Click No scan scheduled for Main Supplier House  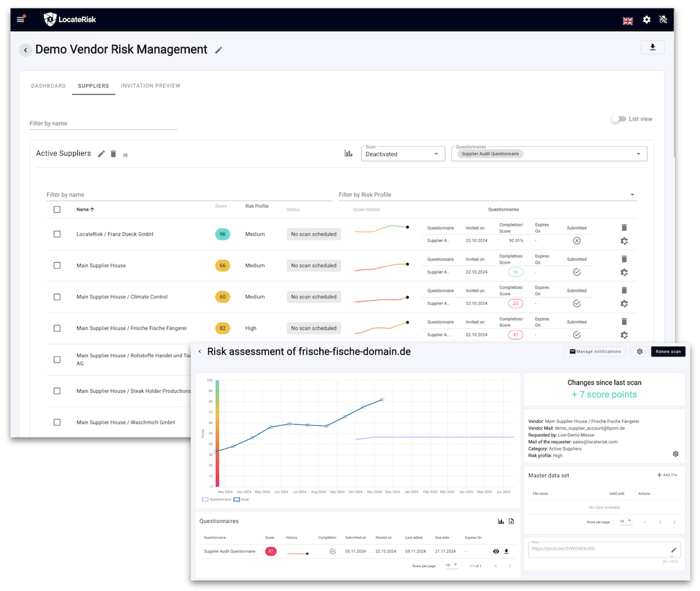pos(313,265)
